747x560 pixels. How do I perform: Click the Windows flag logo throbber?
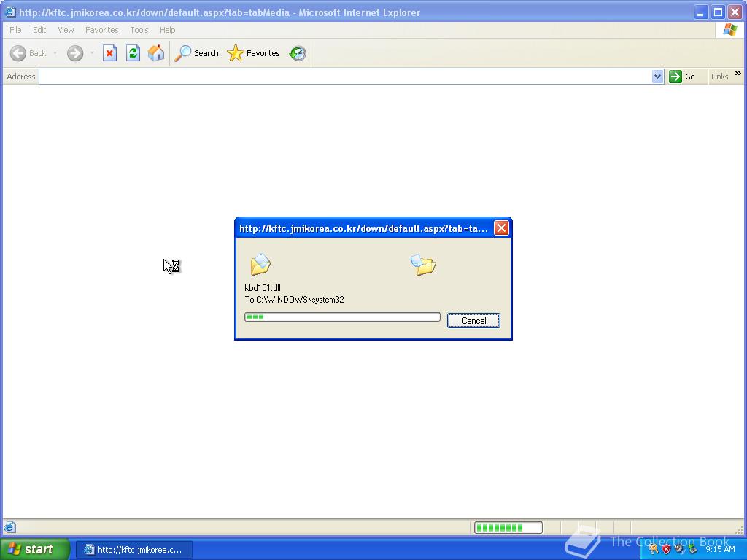pyautogui.click(x=729, y=29)
